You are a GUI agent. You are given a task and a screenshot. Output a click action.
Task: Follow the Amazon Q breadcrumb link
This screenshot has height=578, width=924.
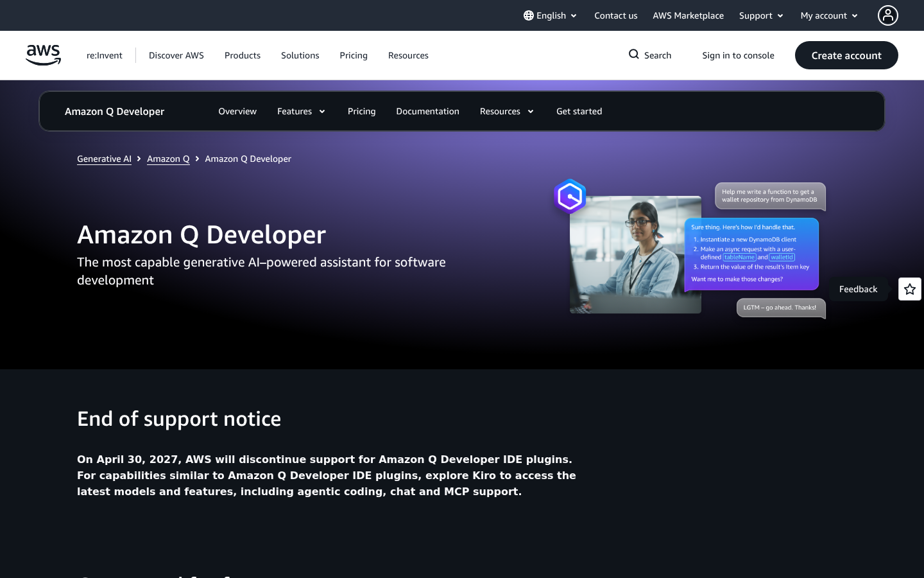click(168, 159)
